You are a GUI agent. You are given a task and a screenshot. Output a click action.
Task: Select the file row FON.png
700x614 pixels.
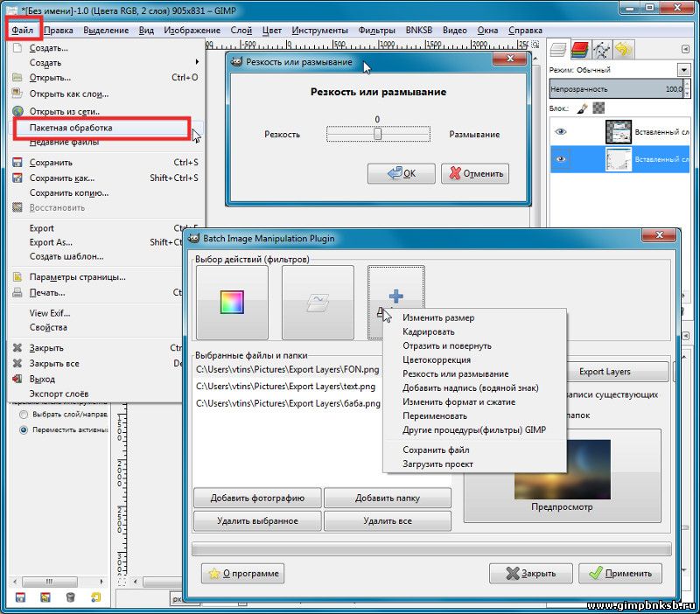click(288, 369)
